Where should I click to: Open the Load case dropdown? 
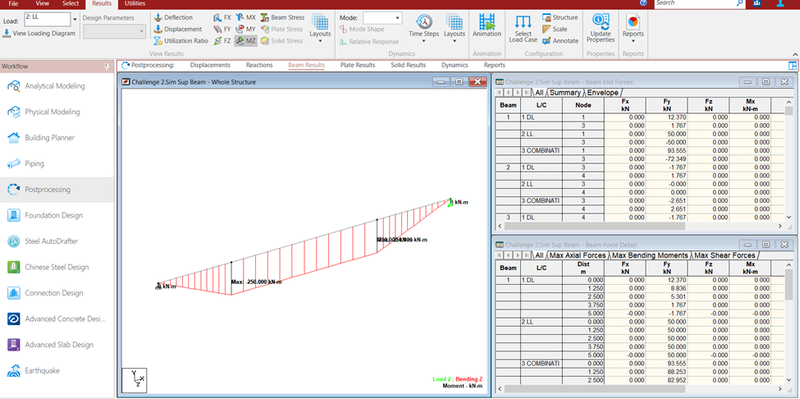(75, 19)
